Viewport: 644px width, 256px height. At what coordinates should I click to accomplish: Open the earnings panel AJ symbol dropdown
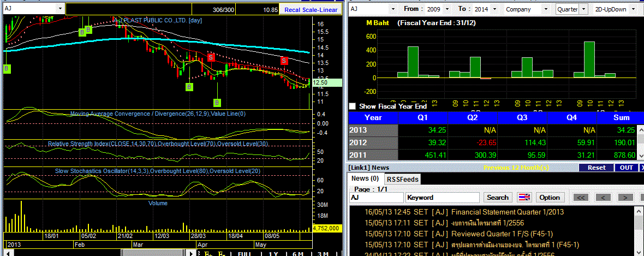tap(392, 9)
